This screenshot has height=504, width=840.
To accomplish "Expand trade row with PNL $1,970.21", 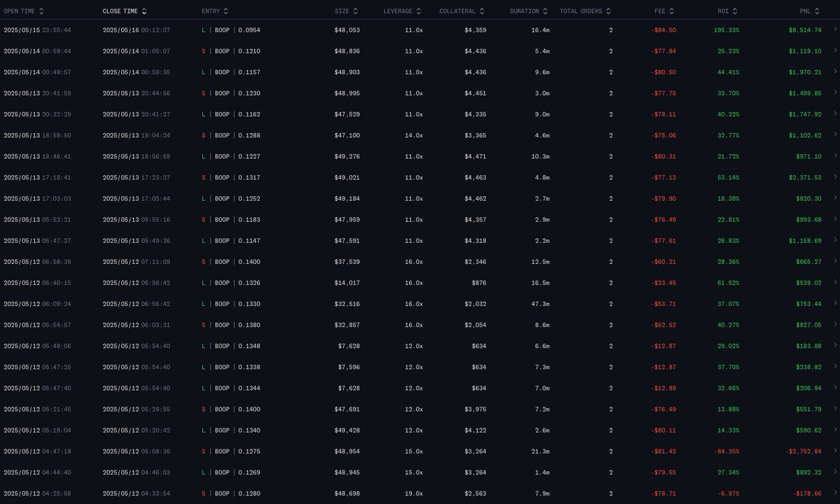I will pos(834,72).
